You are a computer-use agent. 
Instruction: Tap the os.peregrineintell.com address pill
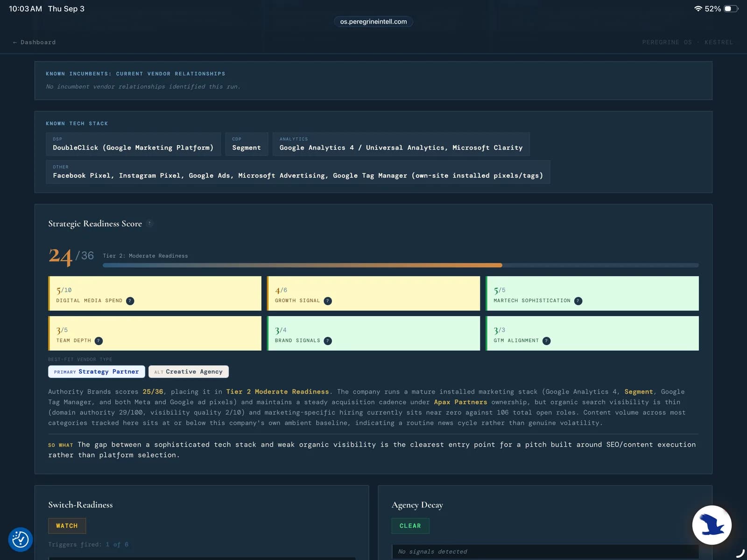click(x=373, y=21)
